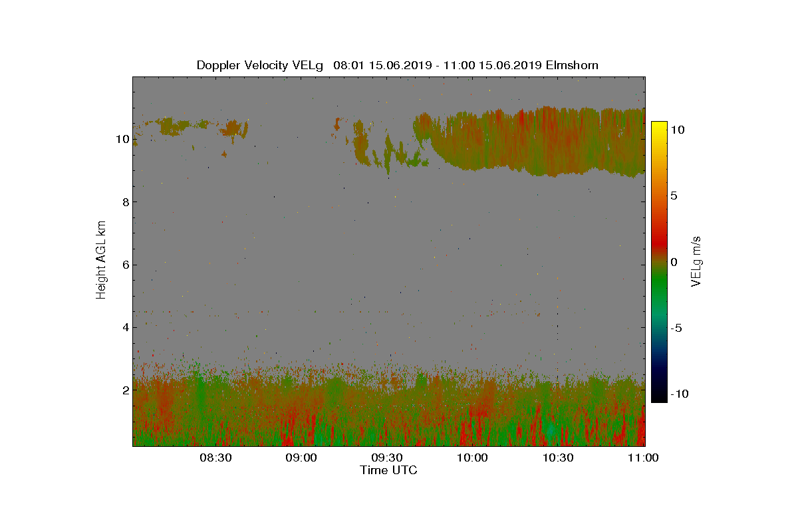Click the colorbar label 'VELg m/s'
The width and height of the screenshot is (798, 532).
tap(696, 261)
